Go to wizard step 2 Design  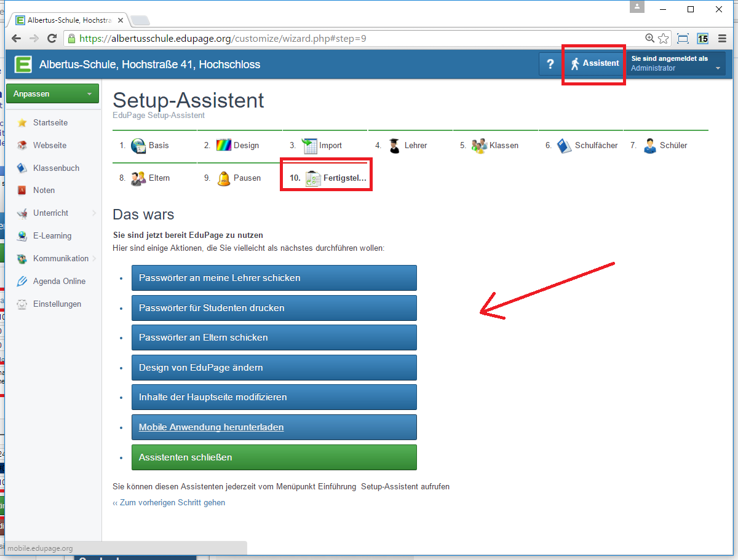[x=240, y=146]
